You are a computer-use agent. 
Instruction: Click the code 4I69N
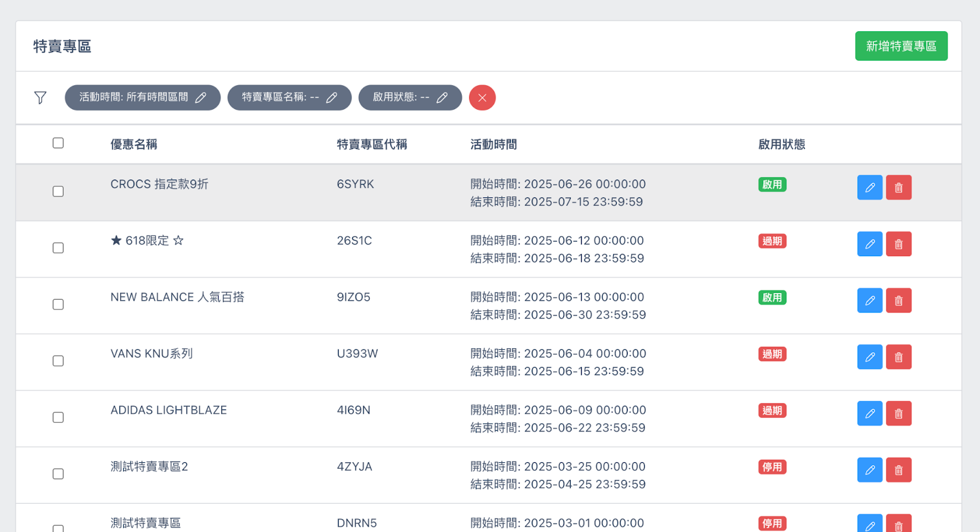(x=353, y=410)
